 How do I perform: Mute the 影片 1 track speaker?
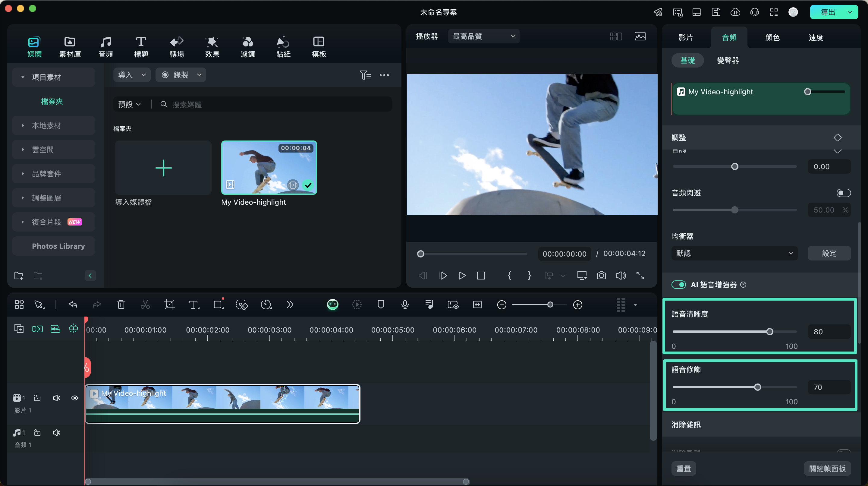click(x=56, y=398)
